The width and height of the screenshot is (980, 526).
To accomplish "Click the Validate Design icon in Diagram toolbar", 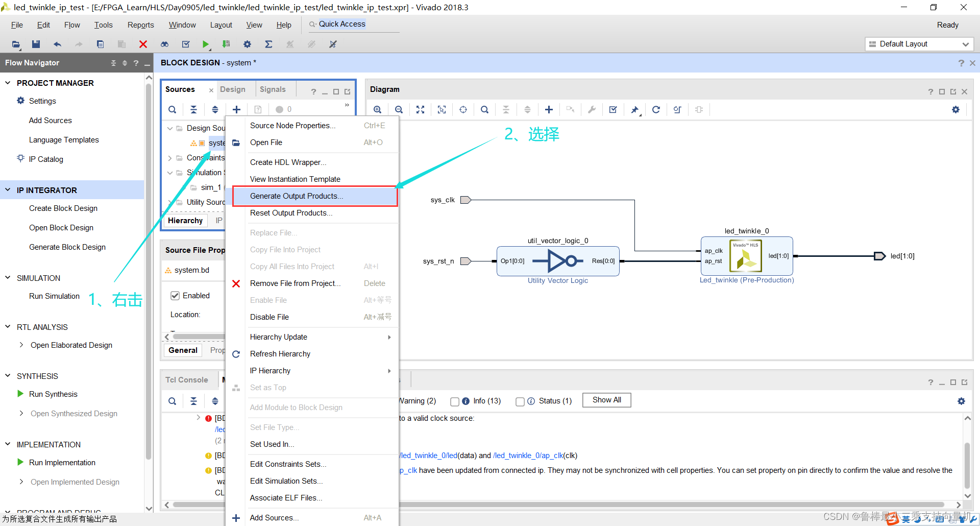I will 613,110.
